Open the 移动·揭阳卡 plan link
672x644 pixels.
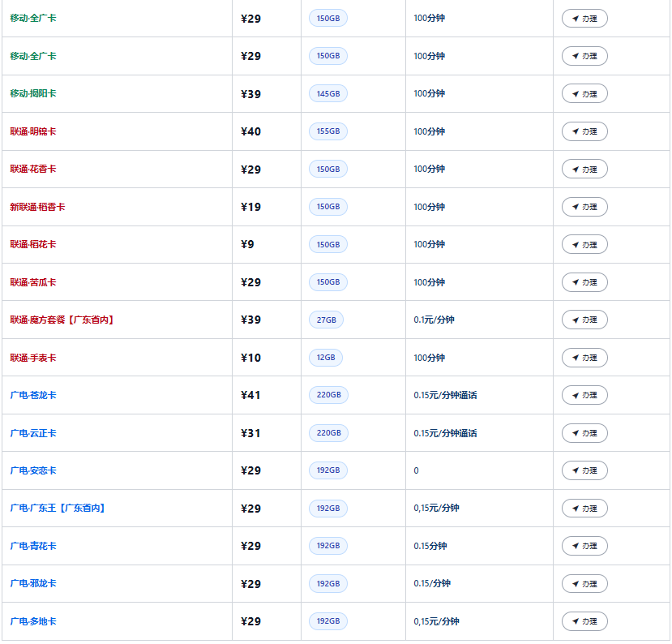click(33, 93)
